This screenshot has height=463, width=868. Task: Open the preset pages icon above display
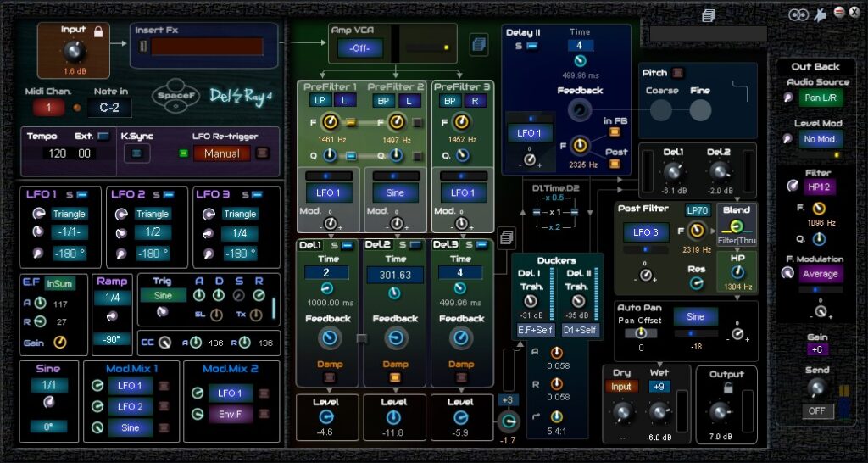[709, 14]
